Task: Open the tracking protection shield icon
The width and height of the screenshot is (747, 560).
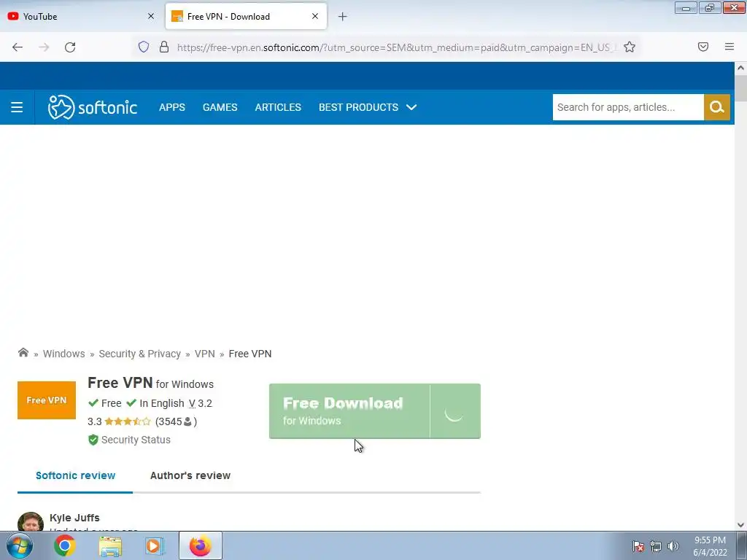Action: (x=144, y=47)
